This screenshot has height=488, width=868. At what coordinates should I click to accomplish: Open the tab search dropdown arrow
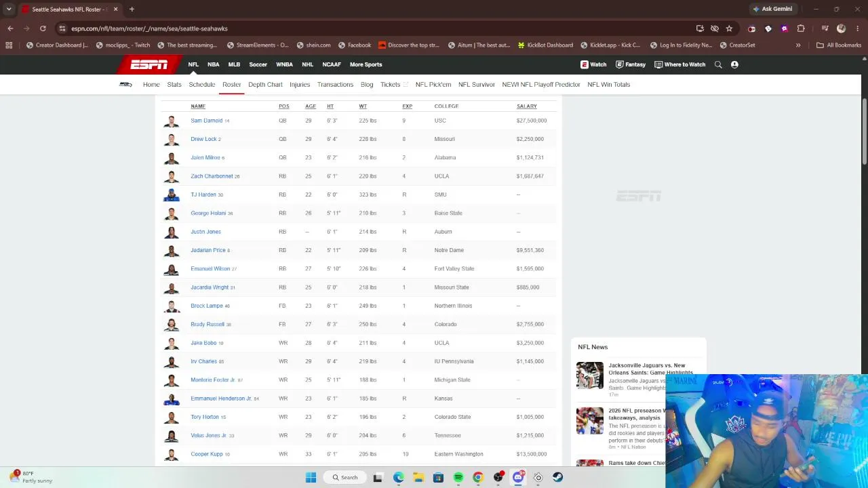pyautogui.click(x=9, y=9)
